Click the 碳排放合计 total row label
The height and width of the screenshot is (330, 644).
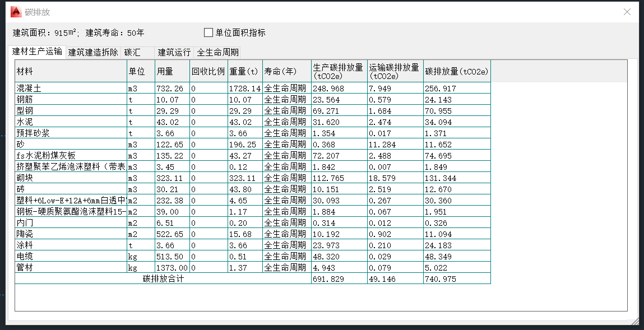tap(163, 278)
